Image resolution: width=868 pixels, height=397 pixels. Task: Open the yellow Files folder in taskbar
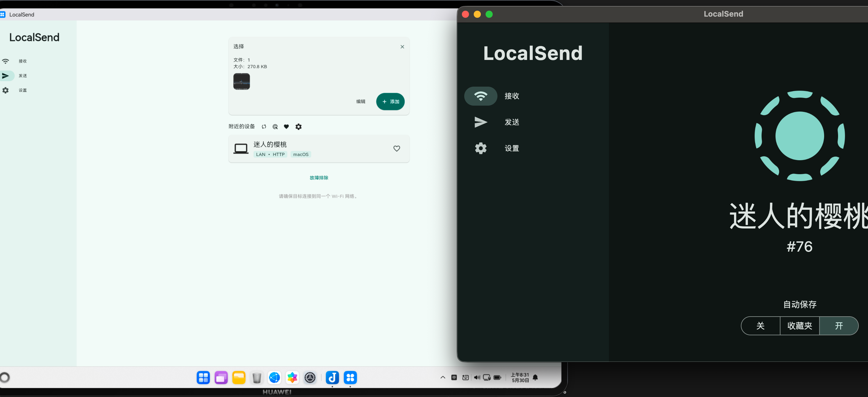(239, 378)
